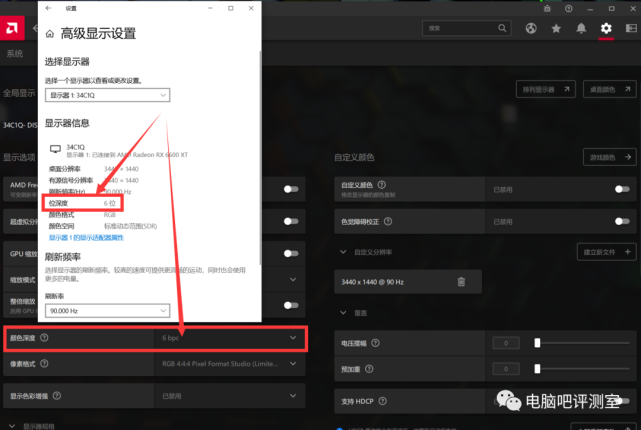
Task: Enable the 色觉障碍校正 switch
Action: coord(622,221)
